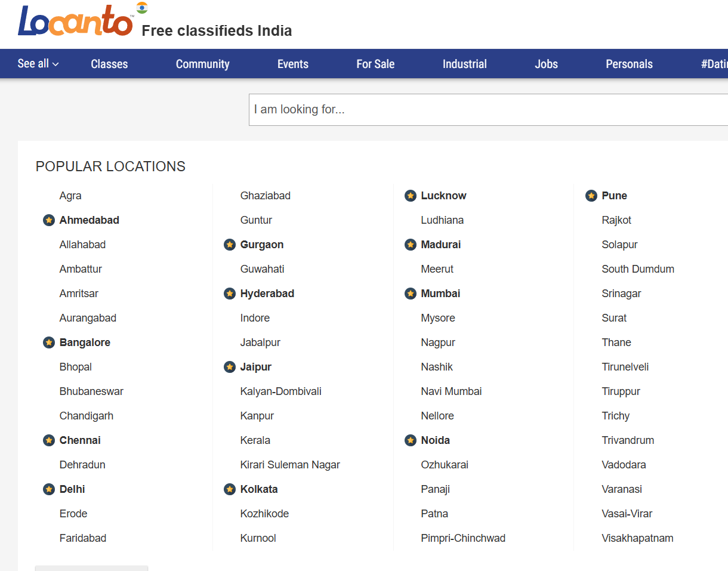Click the star icon beside Noida

click(x=411, y=440)
